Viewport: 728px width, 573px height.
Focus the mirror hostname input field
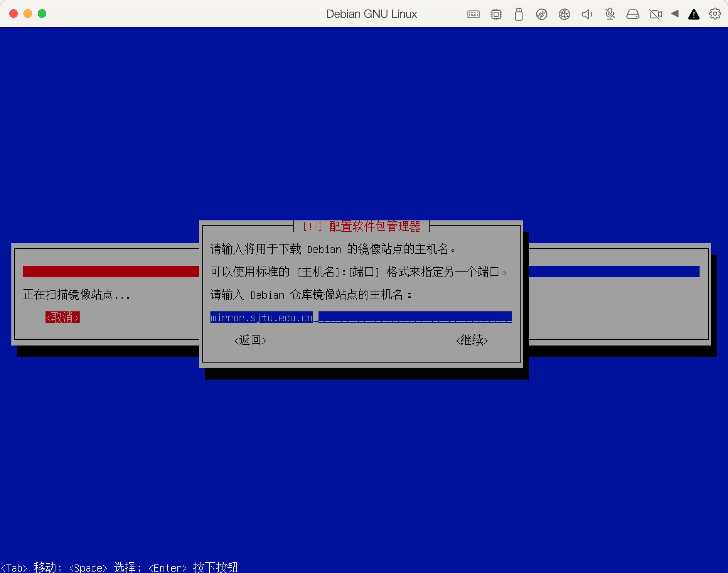pyautogui.click(x=361, y=317)
